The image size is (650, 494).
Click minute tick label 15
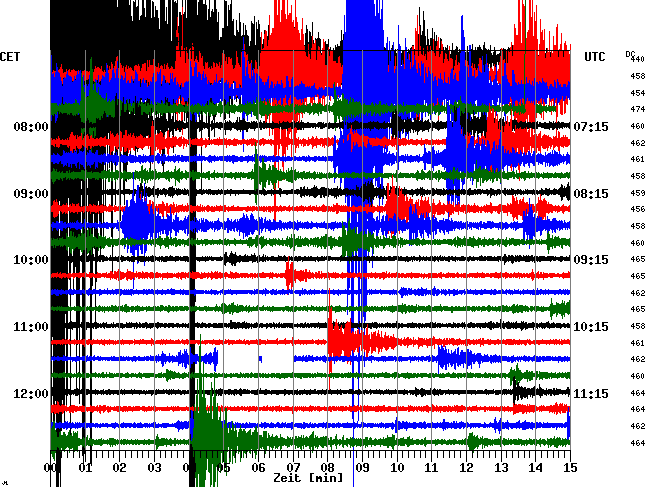[x=570, y=468]
